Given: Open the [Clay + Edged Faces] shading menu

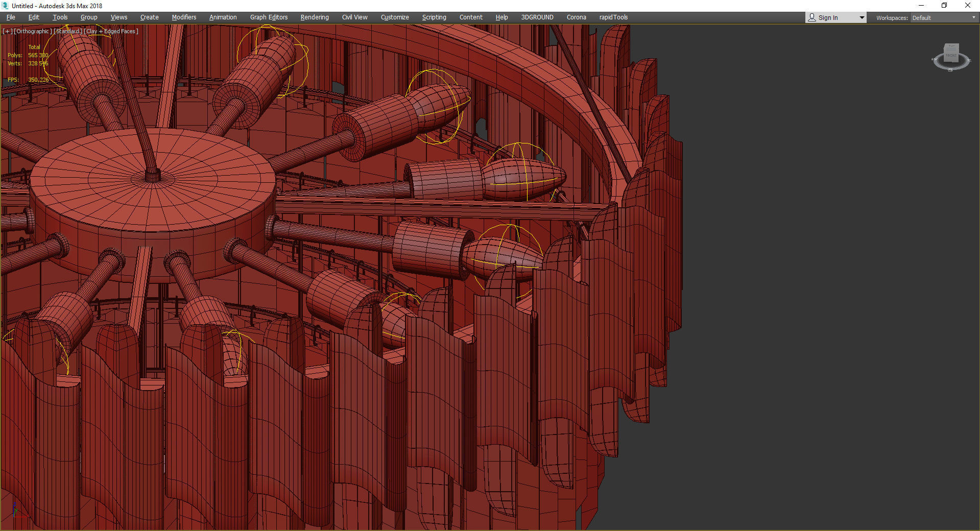Looking at the screenshot, I should click(111, 31).
